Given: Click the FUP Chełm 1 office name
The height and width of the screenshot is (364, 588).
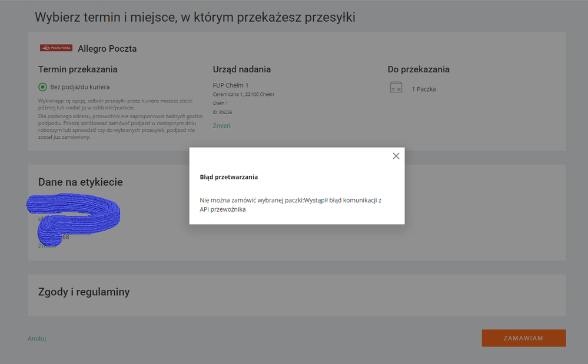Looking at the screenshot, I should (x=230, y=85).
